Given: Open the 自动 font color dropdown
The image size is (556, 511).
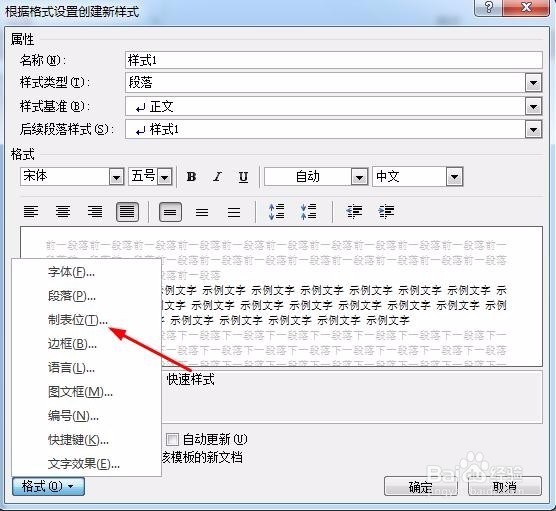Looking at the screenshot, I should click(359, 177).
